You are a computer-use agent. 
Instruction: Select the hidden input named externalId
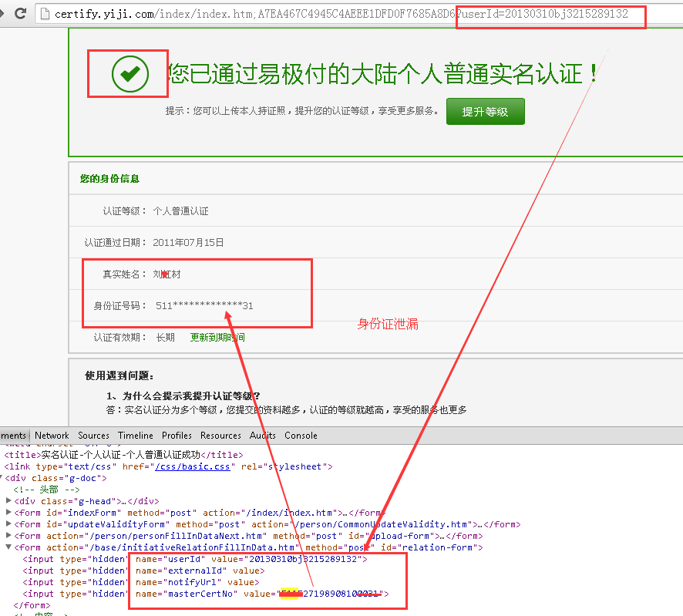143,571
